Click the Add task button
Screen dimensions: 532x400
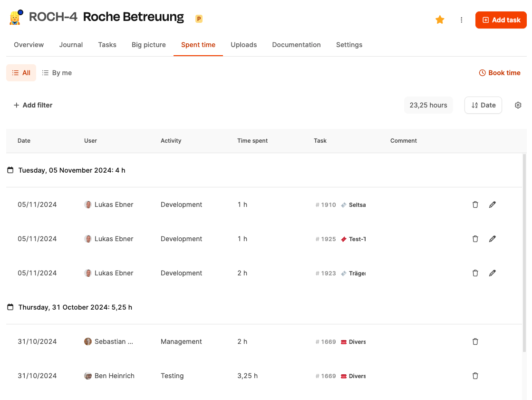pyautogui.click(x=501, y=20)
